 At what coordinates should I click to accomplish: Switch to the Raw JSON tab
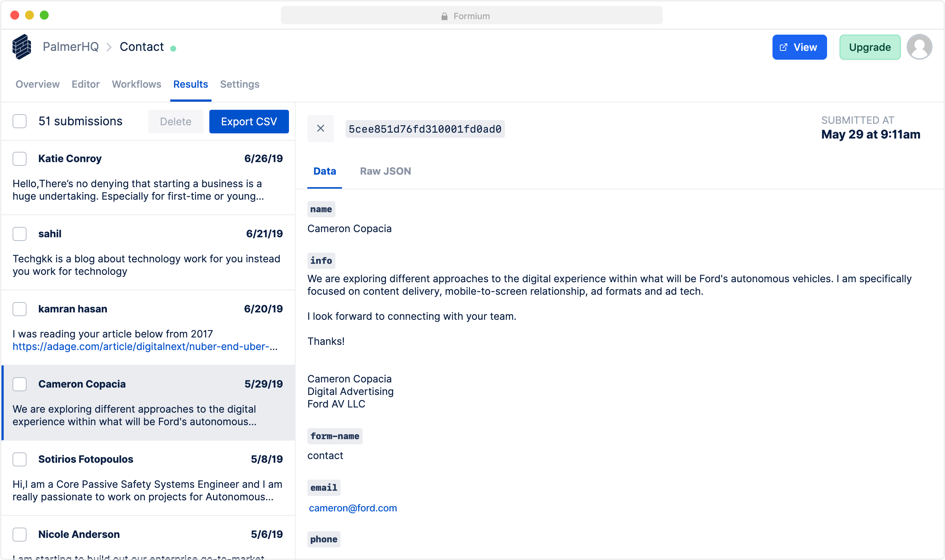pyautogui.click(x=385, y=171)
